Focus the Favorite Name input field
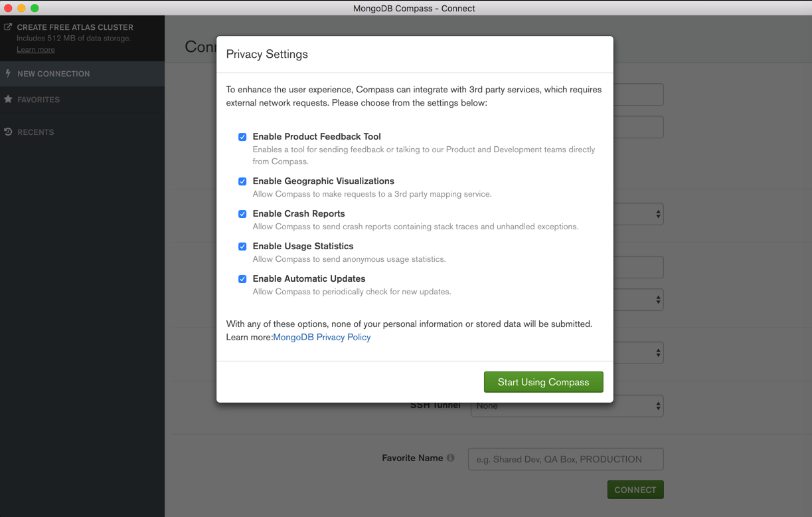 [565, 459]
